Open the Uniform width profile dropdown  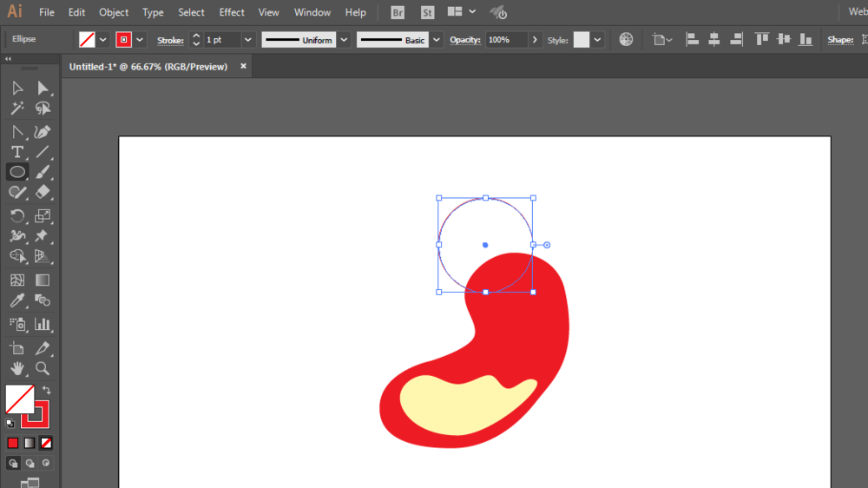tap(344, 40)
